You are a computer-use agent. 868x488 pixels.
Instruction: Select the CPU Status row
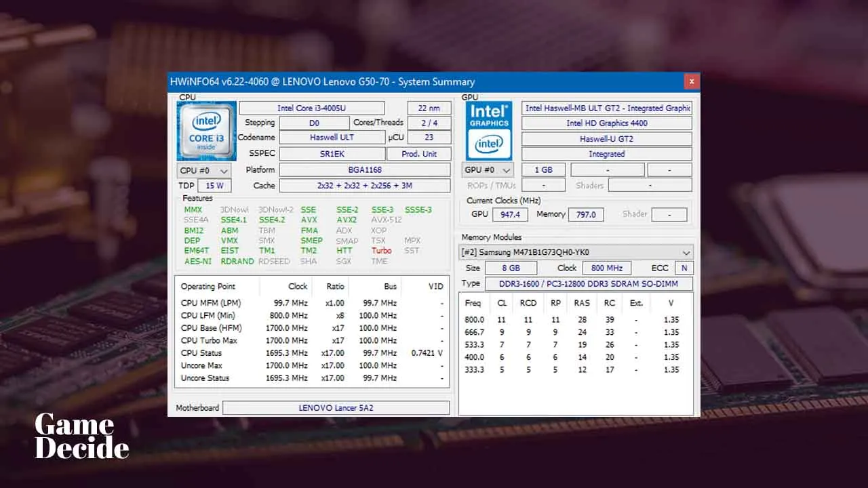pos(312,353)
